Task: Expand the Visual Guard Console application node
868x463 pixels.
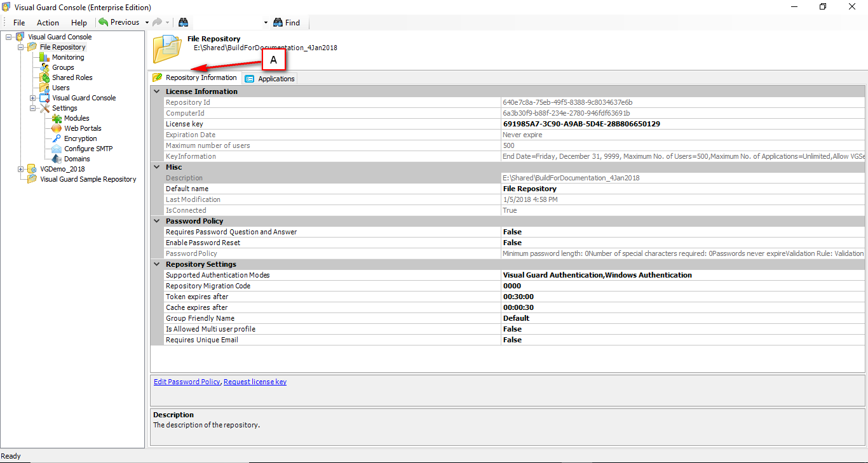Action: tap(32, 98)
